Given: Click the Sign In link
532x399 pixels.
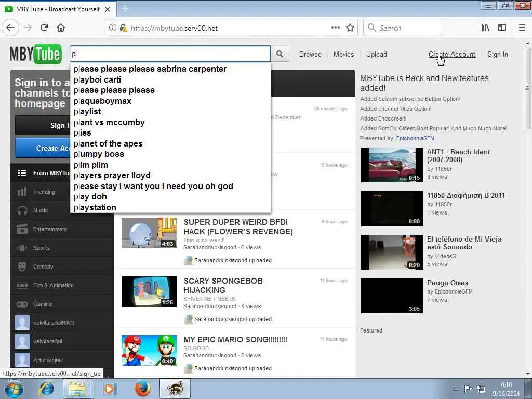Looking at the screenshot, I should (497, 54).
